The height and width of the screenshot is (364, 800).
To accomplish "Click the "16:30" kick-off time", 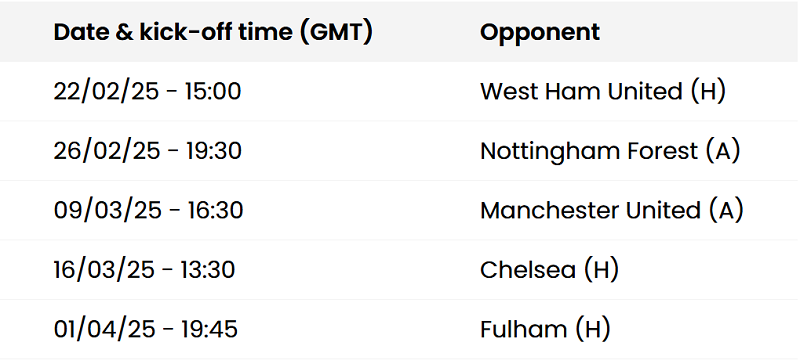I will 215,210.
